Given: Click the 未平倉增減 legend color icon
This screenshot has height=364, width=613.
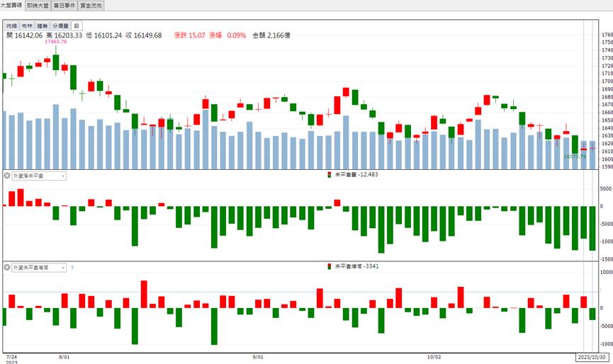Looking at the screenshot, I should 329,266.
